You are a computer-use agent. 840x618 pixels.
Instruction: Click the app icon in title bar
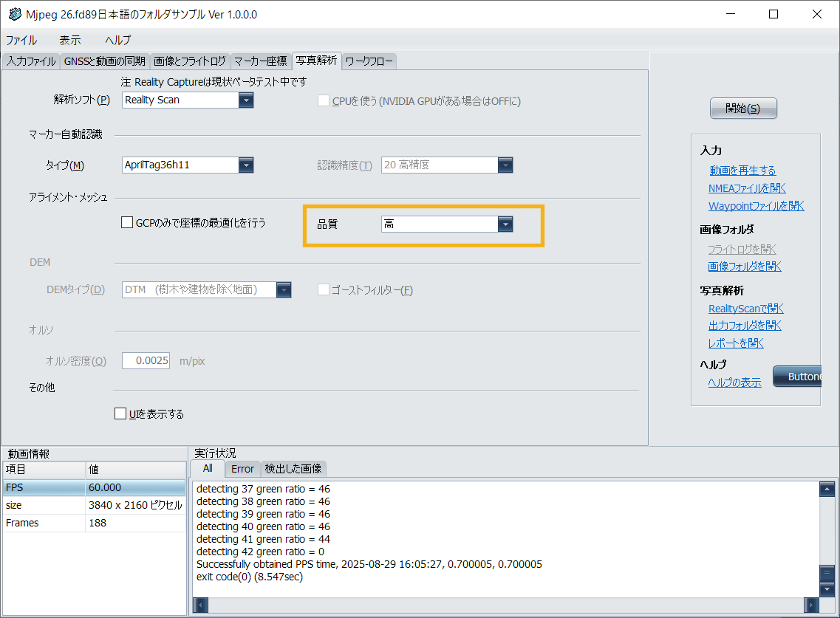[15, 15]
